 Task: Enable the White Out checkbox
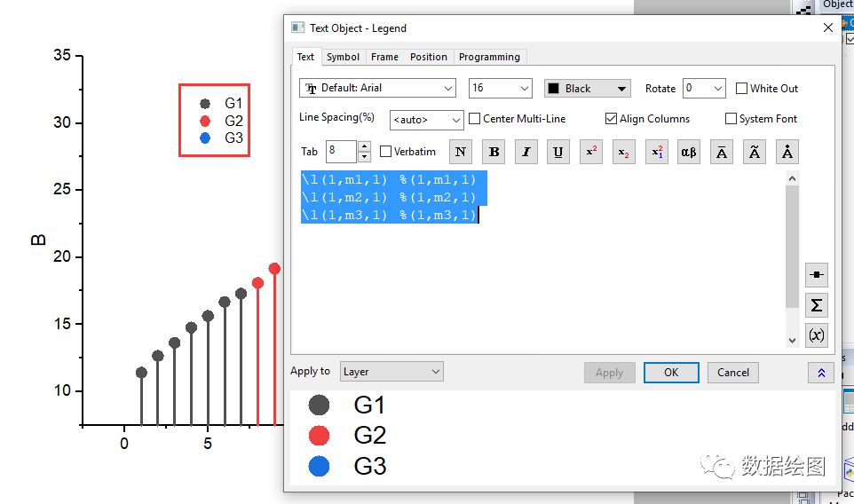click(741, 88)
